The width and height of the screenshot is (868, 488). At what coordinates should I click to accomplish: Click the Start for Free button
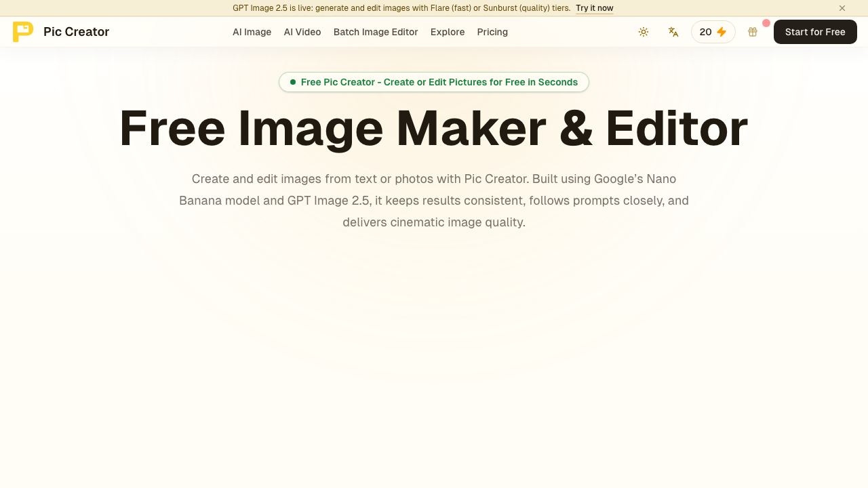pos(815,32)
